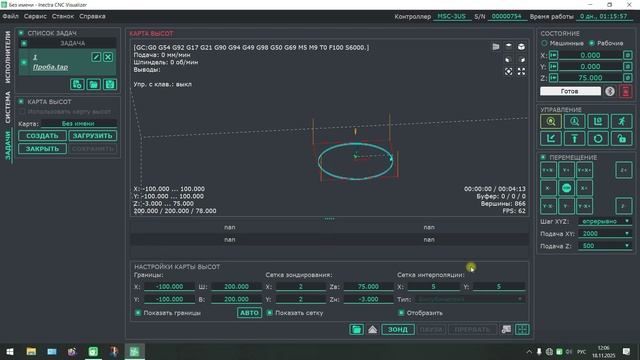Viewport: 640px width, 360px height.
Task: Stop jogging with center stop button
Action: 566,188
